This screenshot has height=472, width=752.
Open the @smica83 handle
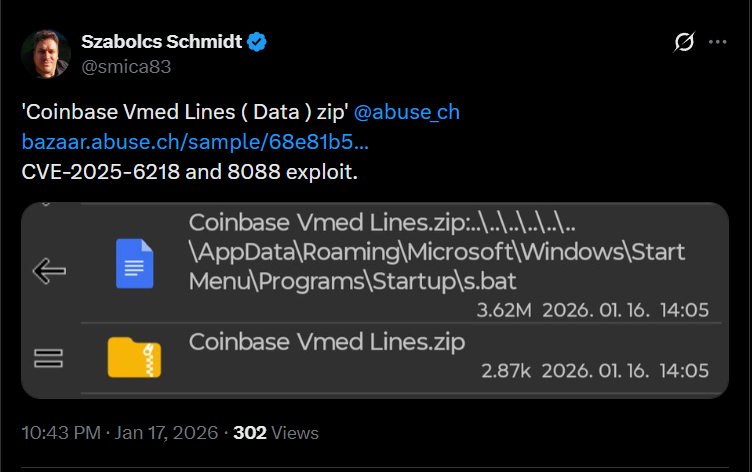pyautogui.click(x=125, y=67)
